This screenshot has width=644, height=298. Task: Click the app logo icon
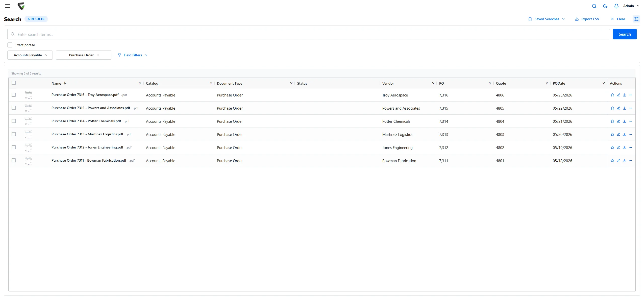tap(21, 6)
